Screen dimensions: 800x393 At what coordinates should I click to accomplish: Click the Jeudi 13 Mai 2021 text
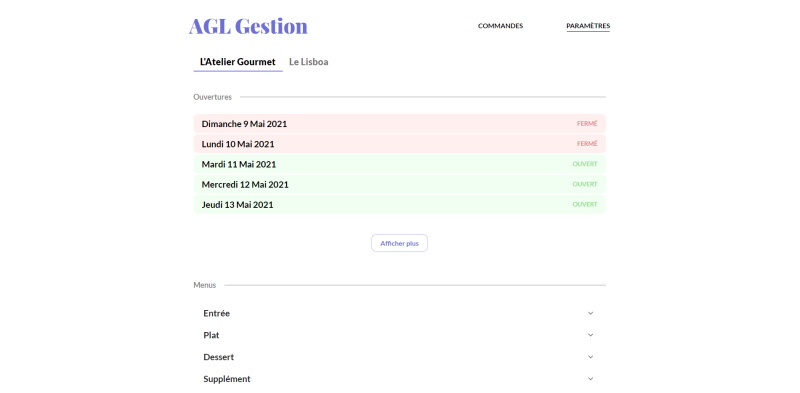pos(237,205)
